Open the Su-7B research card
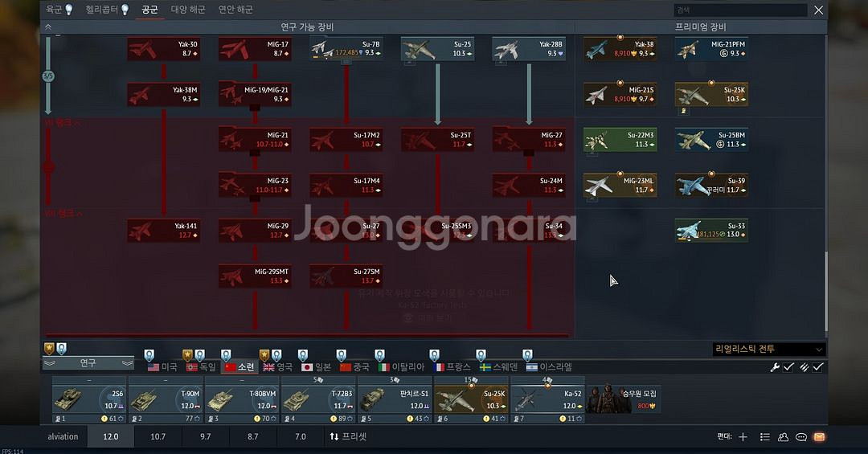Viewport: 868px width, 454px height. click(x=346, y=49)
